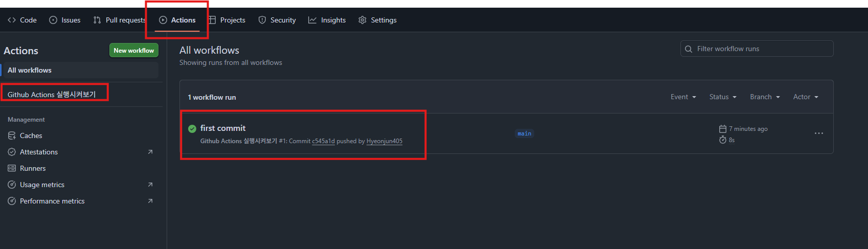The image size is (868, 249).
Task: Open the three-dot menu for workflow run
Action: [818, 133]
